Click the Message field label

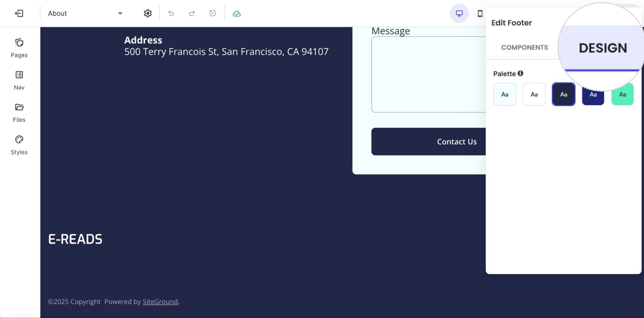[x=390, y=31]
